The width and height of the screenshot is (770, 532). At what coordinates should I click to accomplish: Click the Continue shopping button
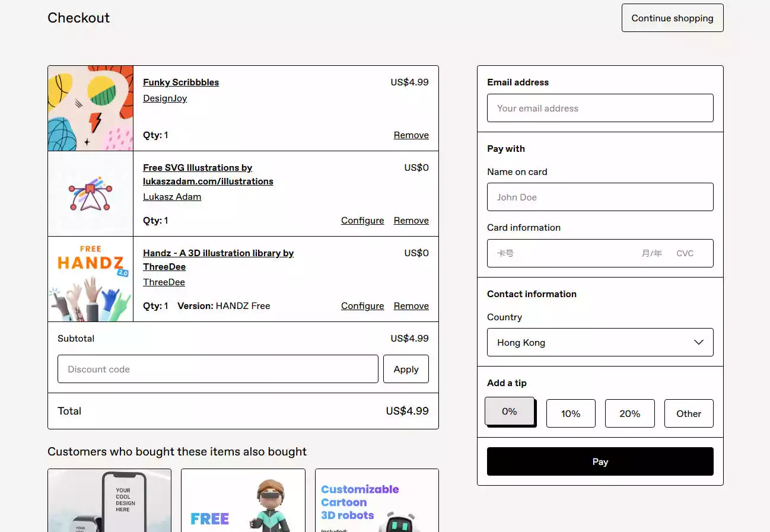pyautogui.click(x=672, y=18)
